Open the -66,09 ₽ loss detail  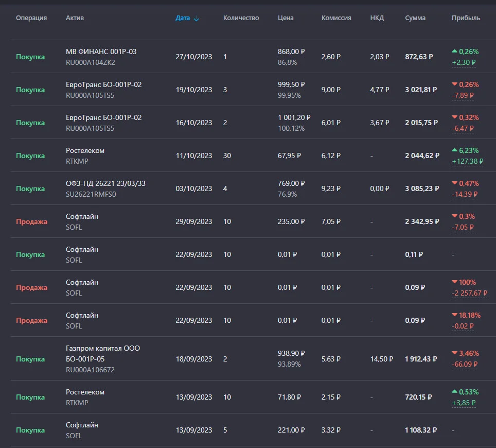pos(465,364)
